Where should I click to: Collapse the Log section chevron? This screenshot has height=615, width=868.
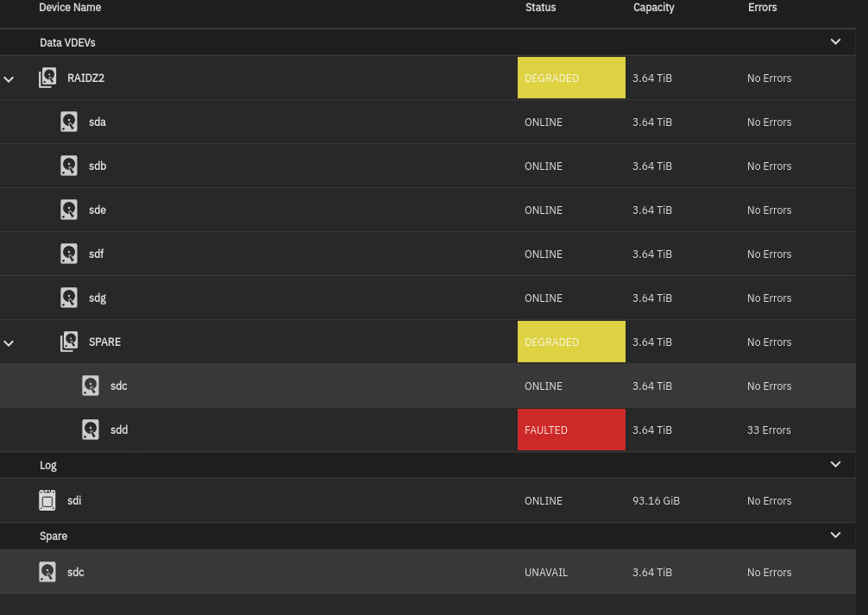pyautogui.click(x=835, y=464)
